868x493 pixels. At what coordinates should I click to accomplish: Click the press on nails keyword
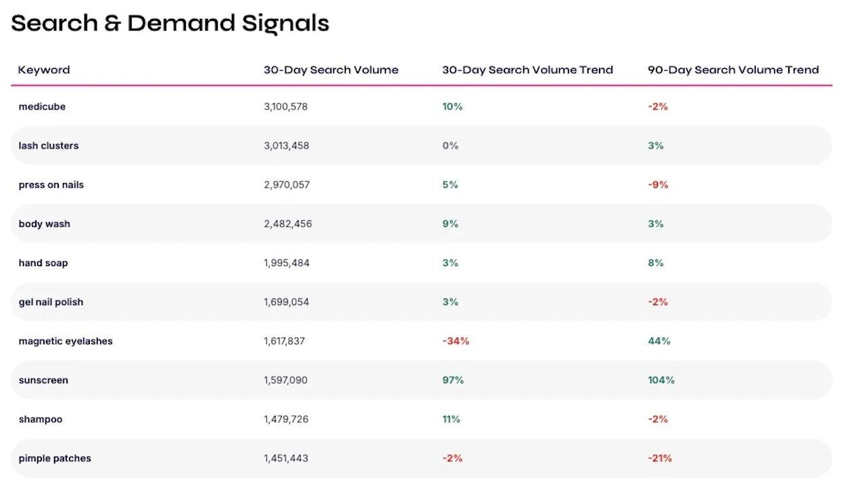click(51, 185)
